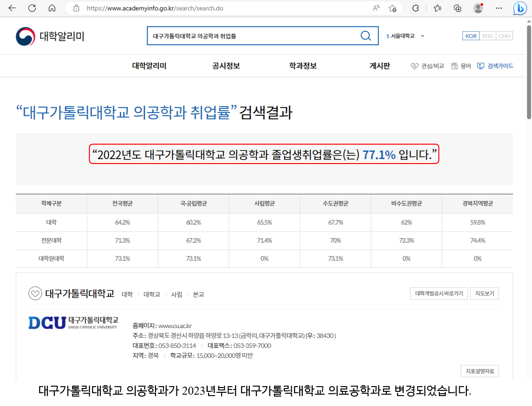Reload the page with the refresh icon
The image size is (532, 406).
32,8
